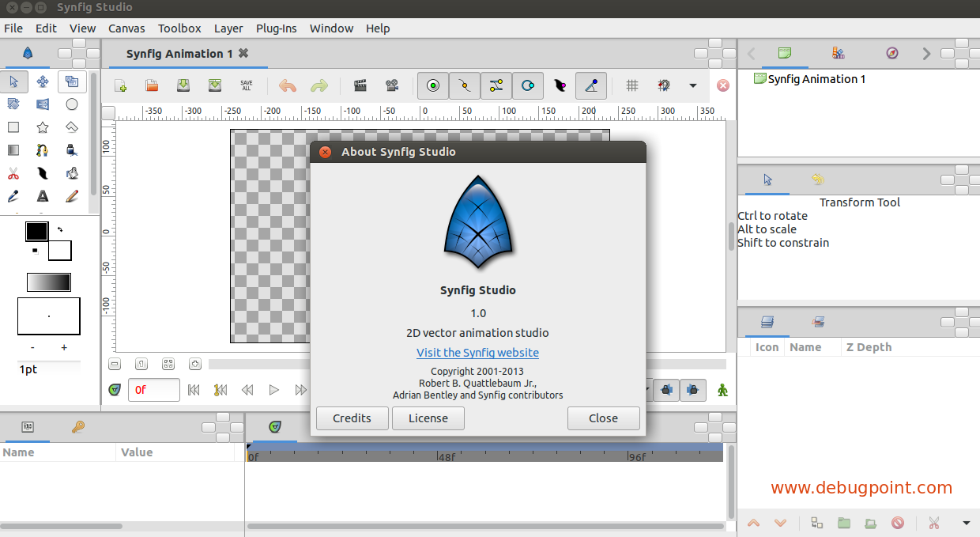Screen dimensions: 980x537
Task: Select the Width tool
Action: click(43, 172)
